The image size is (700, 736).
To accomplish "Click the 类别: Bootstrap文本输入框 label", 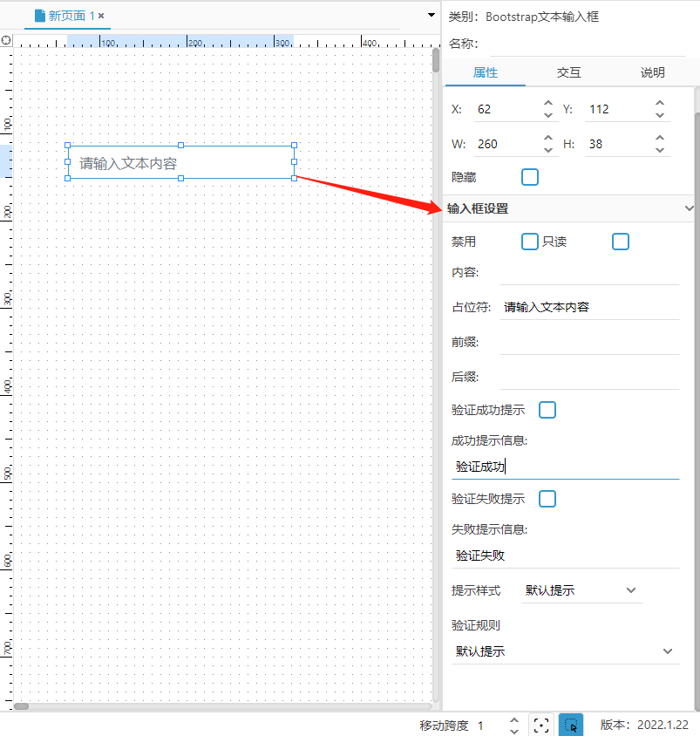I will 524,17.
